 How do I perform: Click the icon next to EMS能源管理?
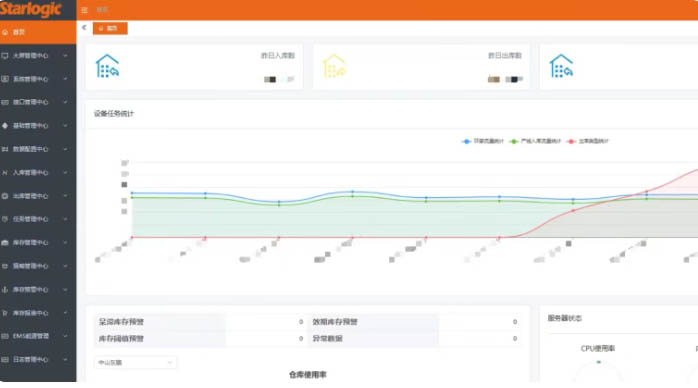(x=5, y=336)
